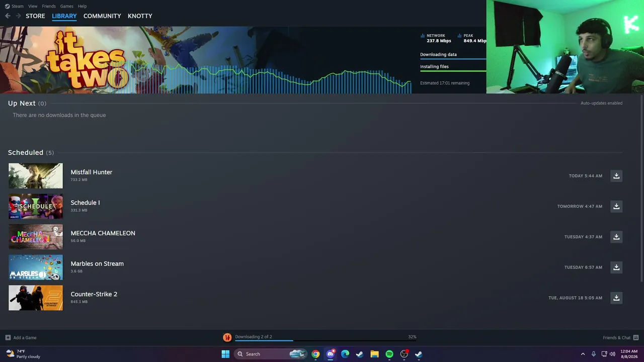This screenshot has width=644, height=362.
Task: Open the Marbles on Stream game title
Action: pyautogui.click(x=97, y=263)
